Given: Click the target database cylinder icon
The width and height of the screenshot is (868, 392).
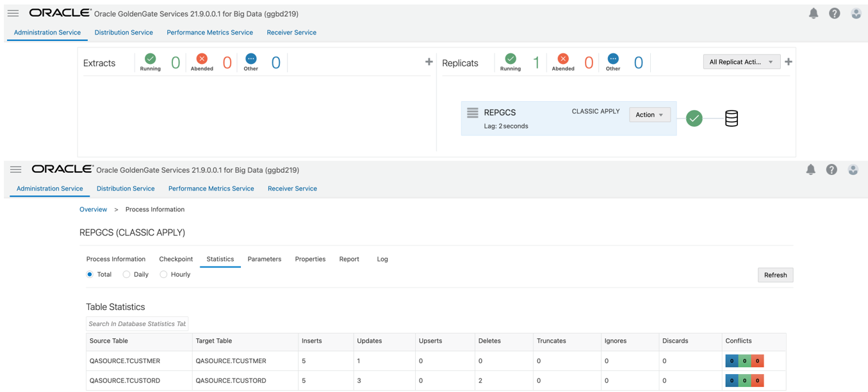Looking at the screenshot, I should [x=732, y=118].
